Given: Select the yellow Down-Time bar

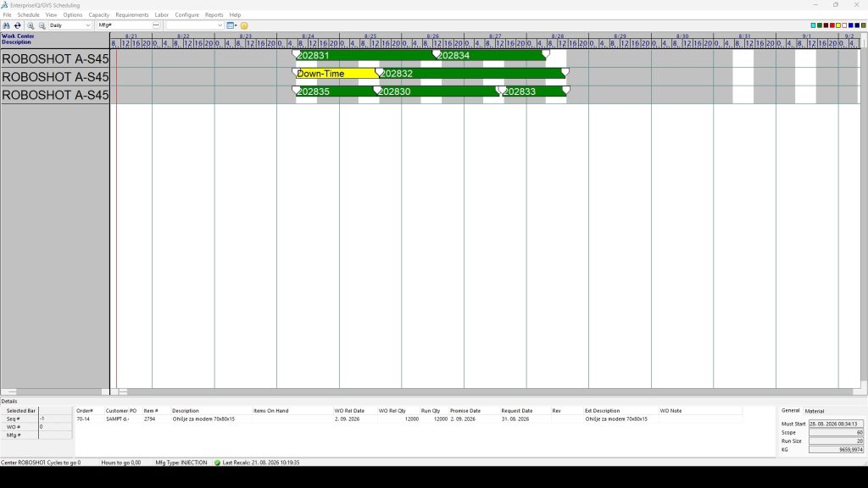Looking at the screenshot, I should coord(336,74).
